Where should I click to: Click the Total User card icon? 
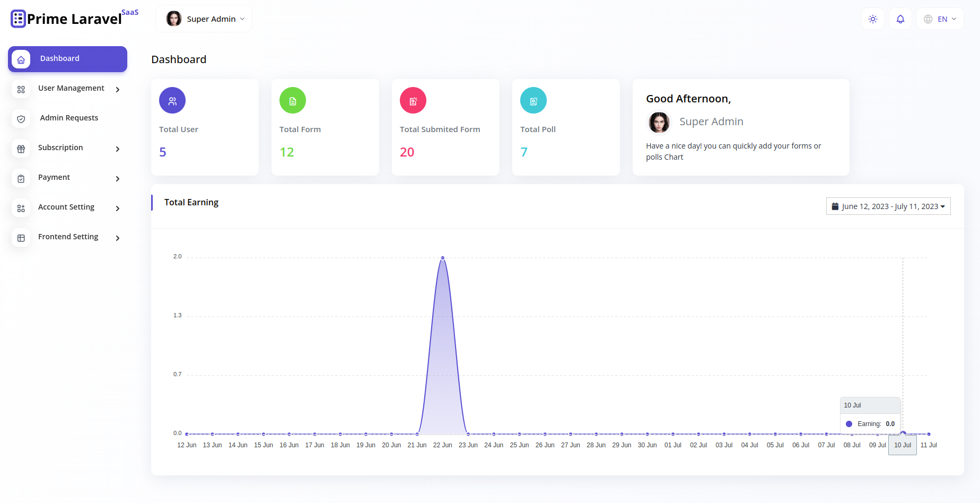point(172,100)
